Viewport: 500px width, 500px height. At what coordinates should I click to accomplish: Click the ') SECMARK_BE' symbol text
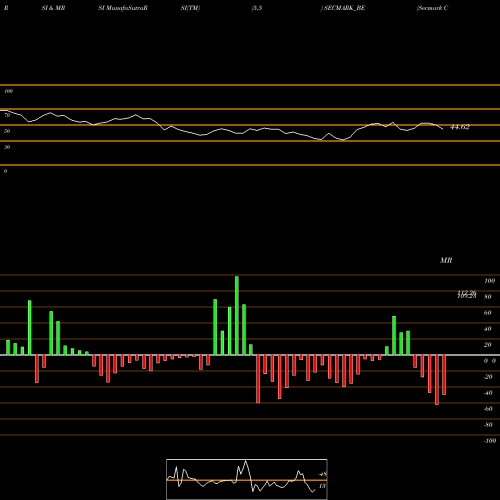point(343,8)
